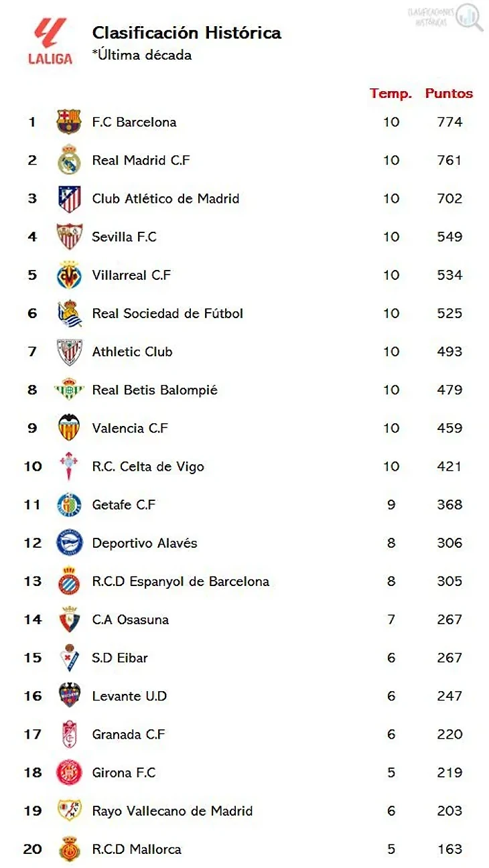Open the Rayo Vallecano de Madrid name
489x868 pixels.
click(172, 811)
